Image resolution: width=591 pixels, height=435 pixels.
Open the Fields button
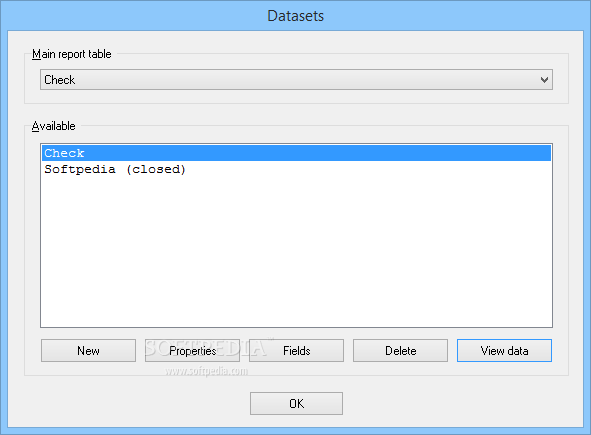[296, 351]
